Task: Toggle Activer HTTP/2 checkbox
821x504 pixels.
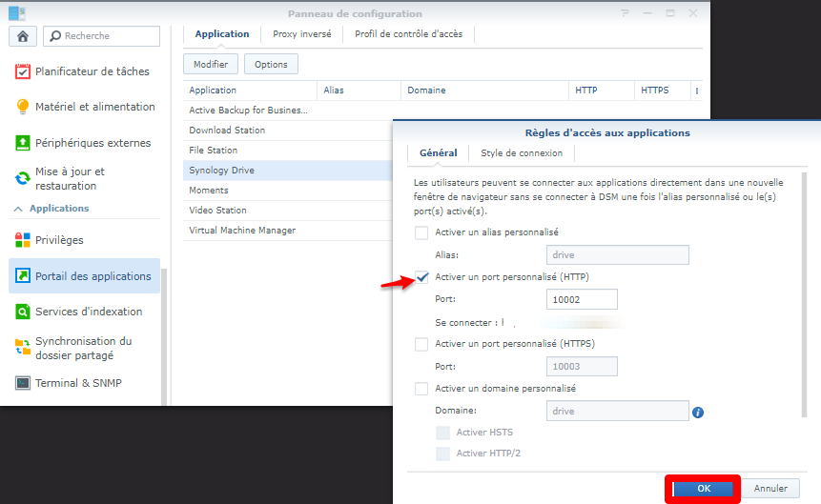Action: coord(442,454)
